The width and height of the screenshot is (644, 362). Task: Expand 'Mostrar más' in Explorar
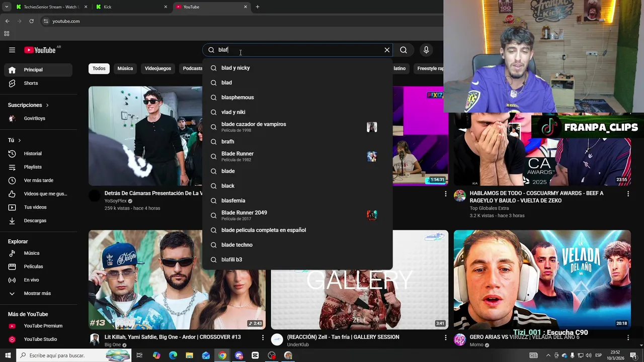tap(38, 294)
